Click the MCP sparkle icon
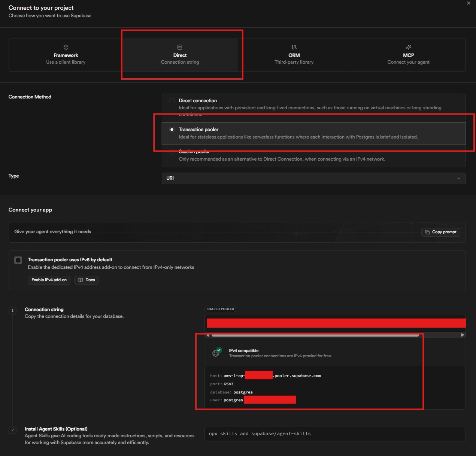 [409, 47]
